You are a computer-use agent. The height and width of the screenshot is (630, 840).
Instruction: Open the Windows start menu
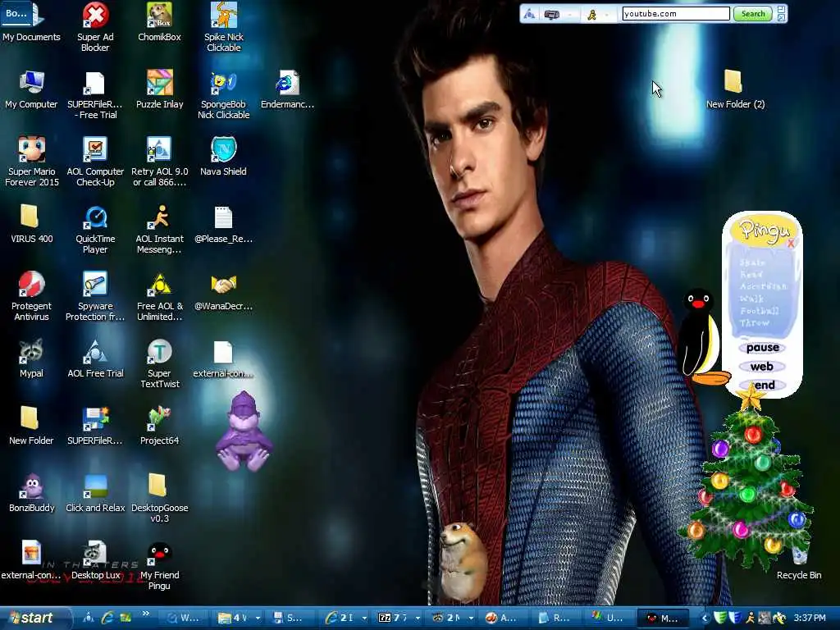tap(35, 619)
